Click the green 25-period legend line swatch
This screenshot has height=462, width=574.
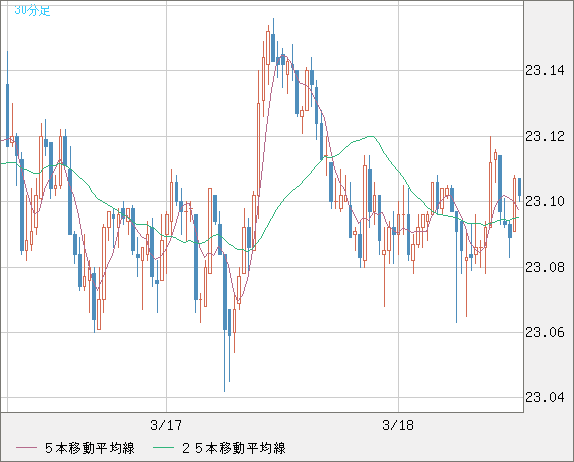pos(163,448)
